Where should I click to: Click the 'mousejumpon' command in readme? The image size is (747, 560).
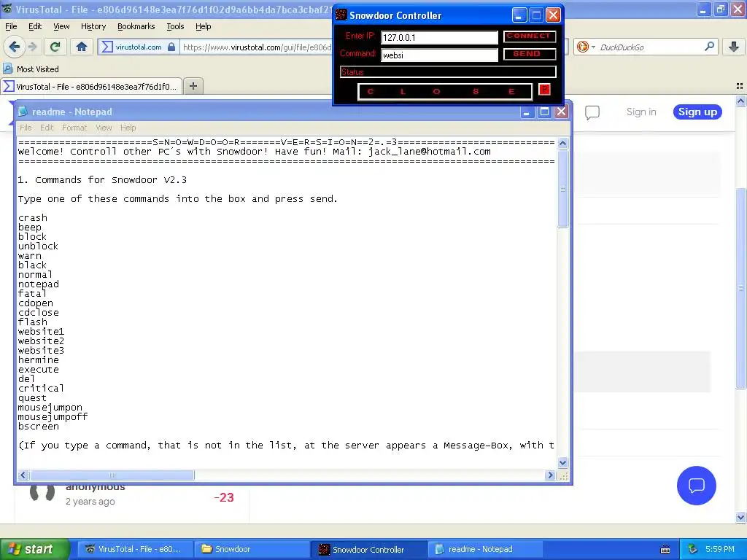50,408
